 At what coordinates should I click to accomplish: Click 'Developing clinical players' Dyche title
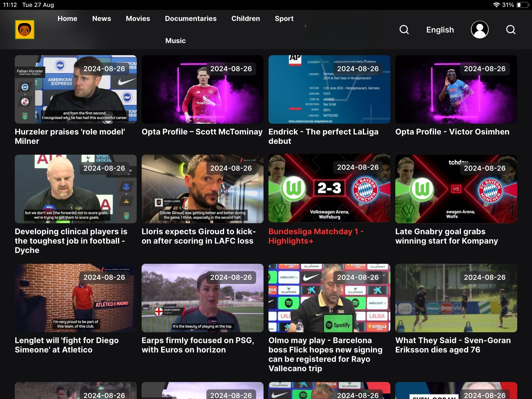pos(71,241)
